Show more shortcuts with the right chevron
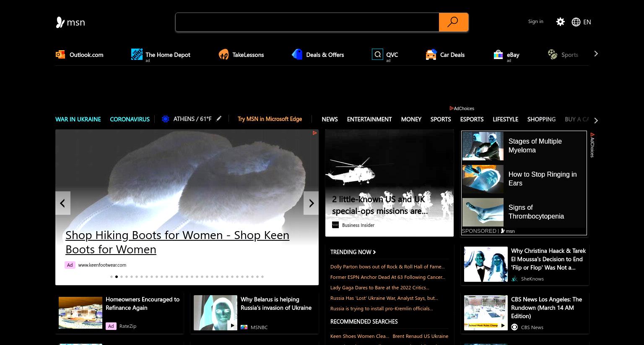This screenshot has width=644, height=345. coord(596,54)
